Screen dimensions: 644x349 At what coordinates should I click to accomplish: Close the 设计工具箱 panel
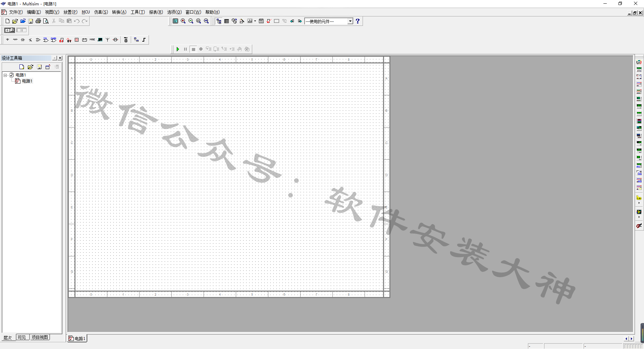[x=60, y=58]
